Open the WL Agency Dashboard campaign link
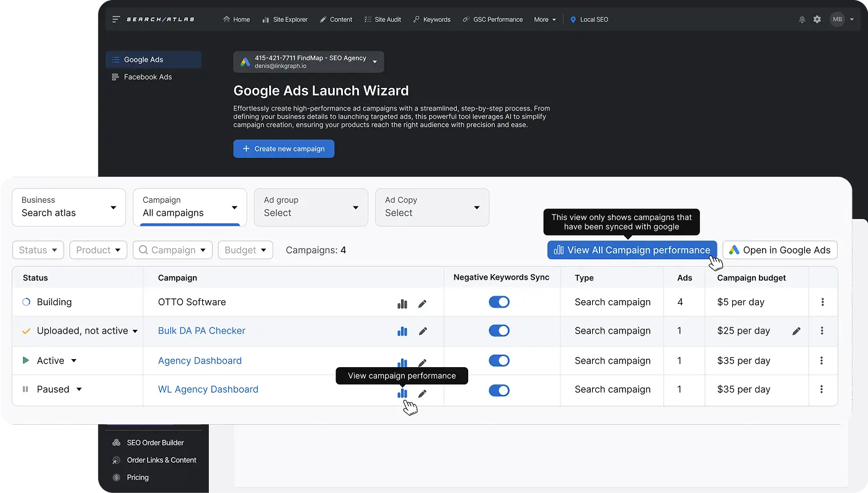Viewport: 868px width, 493px height. 208,389
